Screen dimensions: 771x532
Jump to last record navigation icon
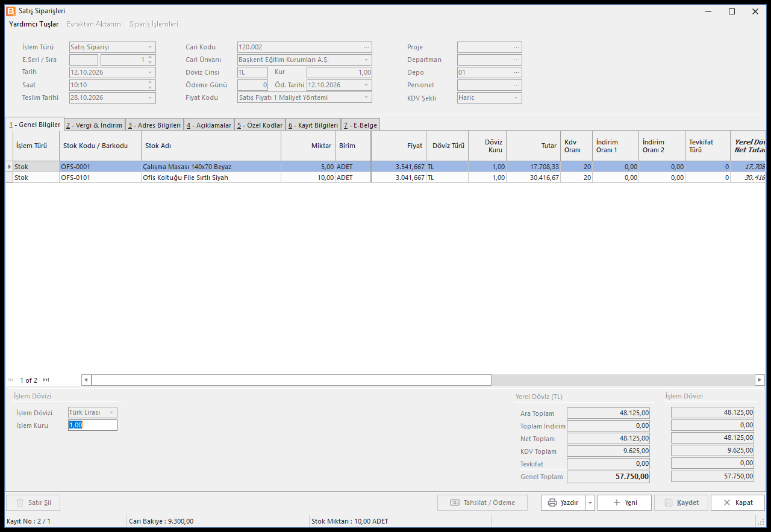(x=46, y=380)
